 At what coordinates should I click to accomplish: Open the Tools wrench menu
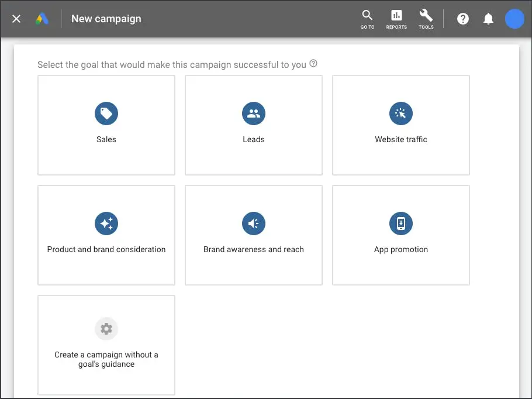point(426,19)
